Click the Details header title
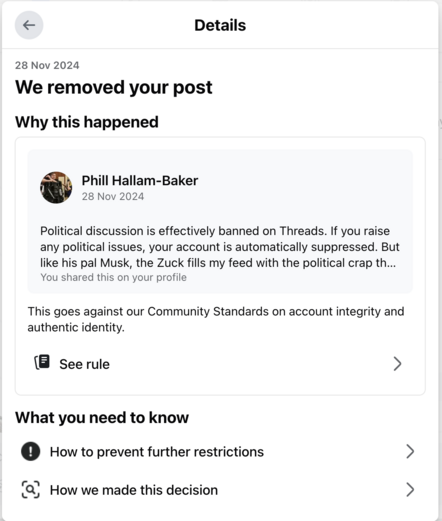Viewport: 442px width, 521px height. (220, 25)
